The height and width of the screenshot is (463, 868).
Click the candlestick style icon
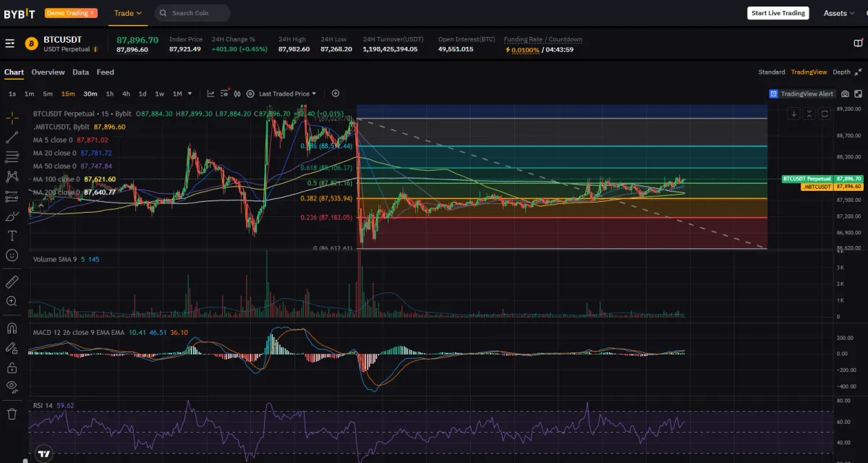click(237, 93)
